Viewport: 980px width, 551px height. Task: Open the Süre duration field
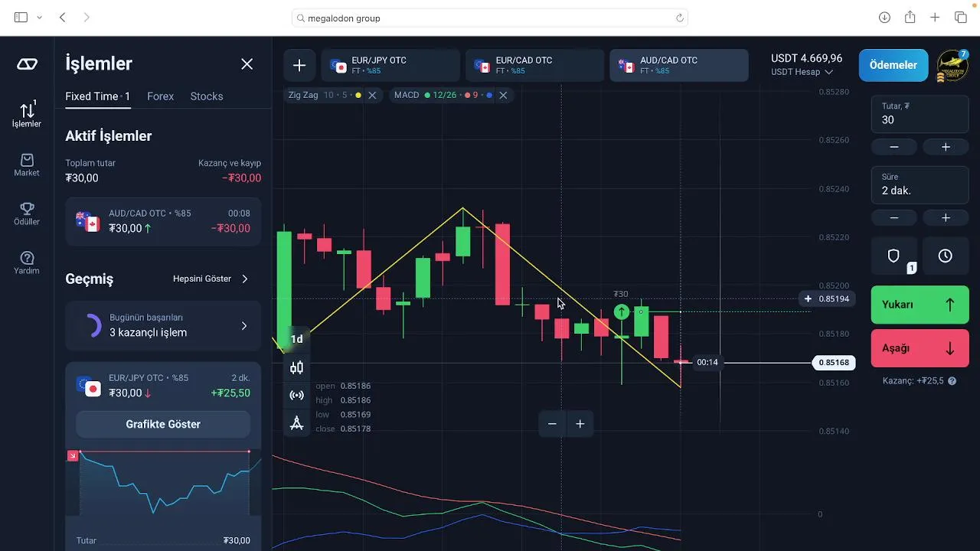(x=920, y=184)
